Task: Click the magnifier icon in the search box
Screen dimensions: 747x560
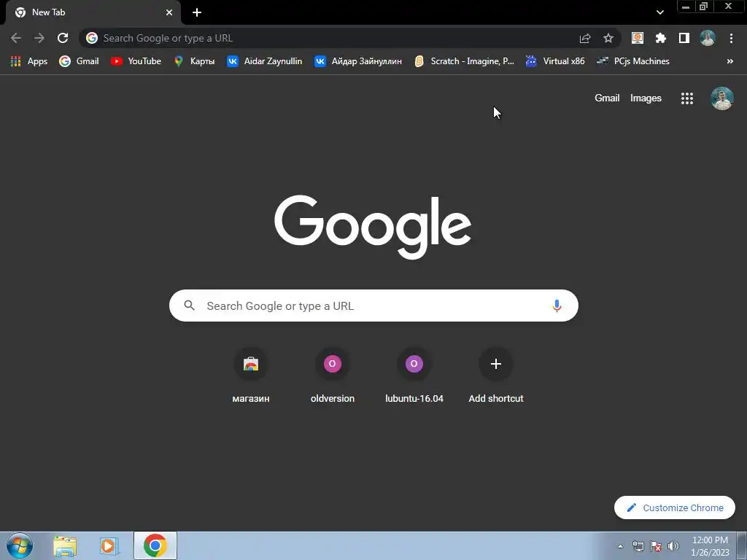Action: click(189, 306)
